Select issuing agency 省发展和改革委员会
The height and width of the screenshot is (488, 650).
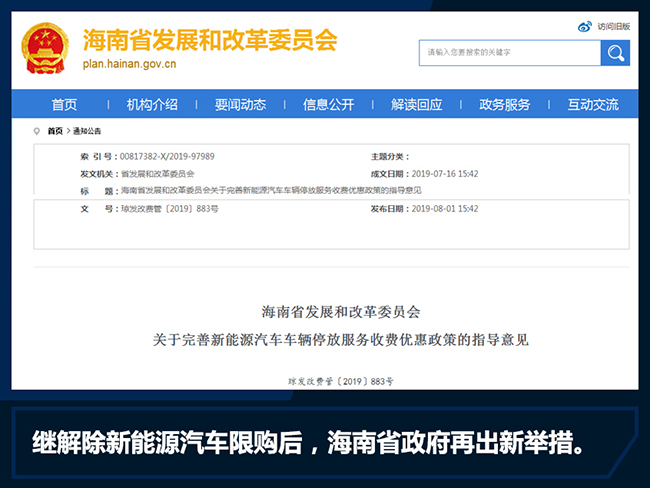click(158, 174)
